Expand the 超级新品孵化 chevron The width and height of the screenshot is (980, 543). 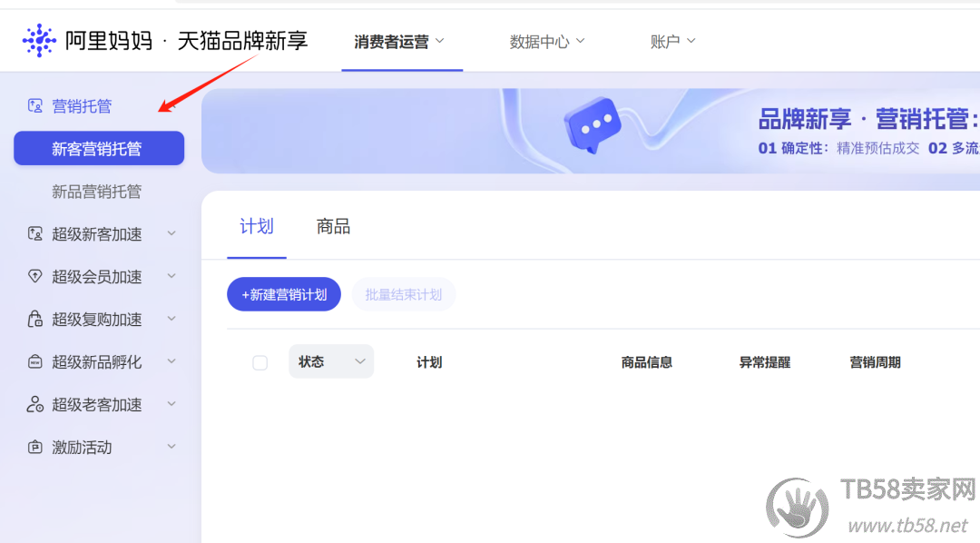171,361
